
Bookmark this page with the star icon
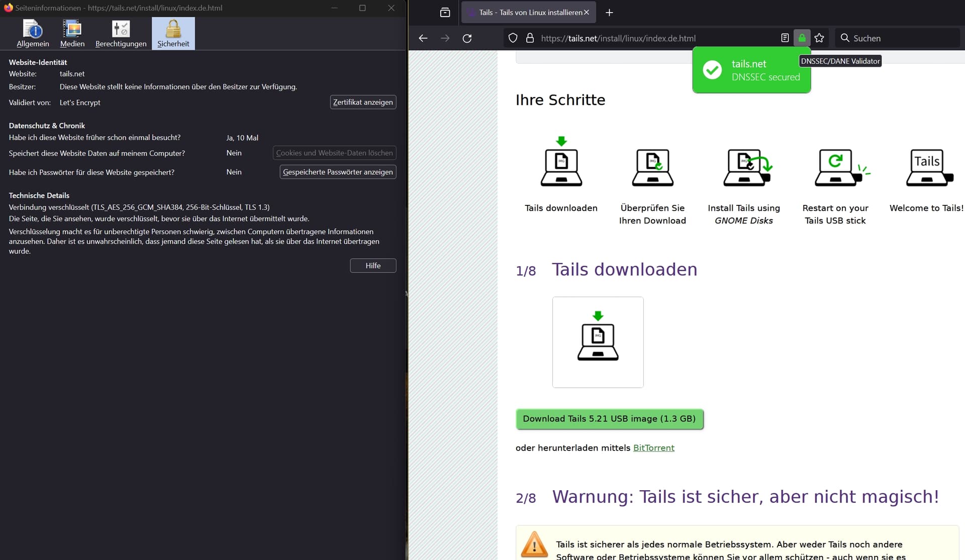point(819,38)
